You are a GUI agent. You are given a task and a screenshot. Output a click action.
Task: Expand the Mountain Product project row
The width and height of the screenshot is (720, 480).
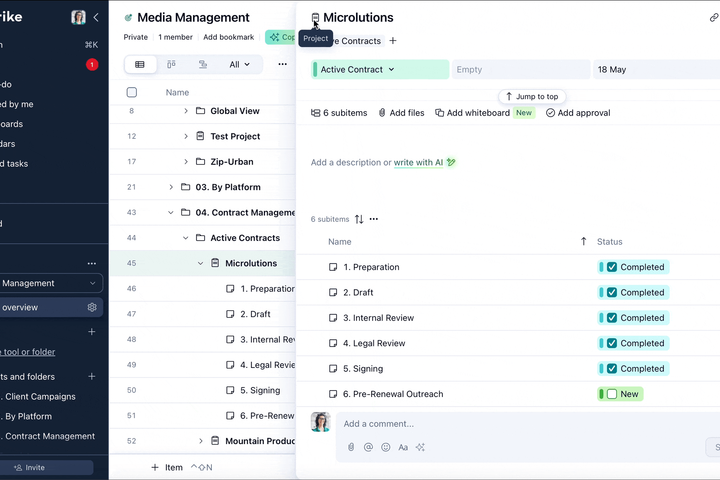click(x=200, y=441)
